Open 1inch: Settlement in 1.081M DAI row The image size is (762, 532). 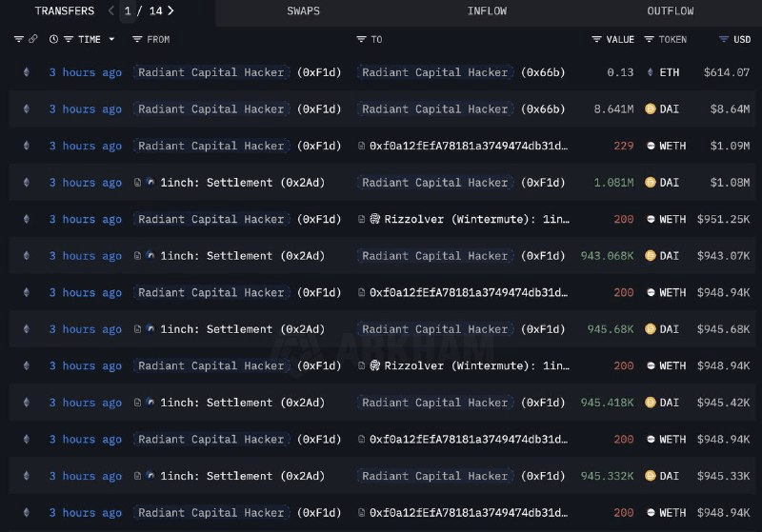[x=242, y=183]
